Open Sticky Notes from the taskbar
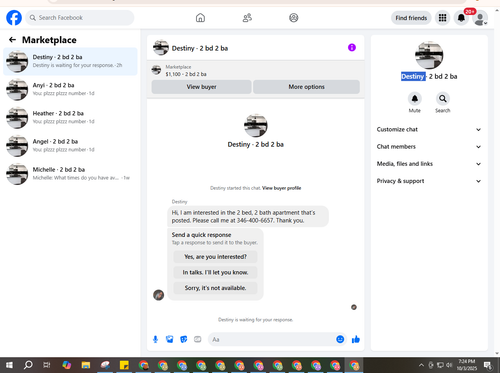Viewport: 500px width, 373px height. [124, 365]
